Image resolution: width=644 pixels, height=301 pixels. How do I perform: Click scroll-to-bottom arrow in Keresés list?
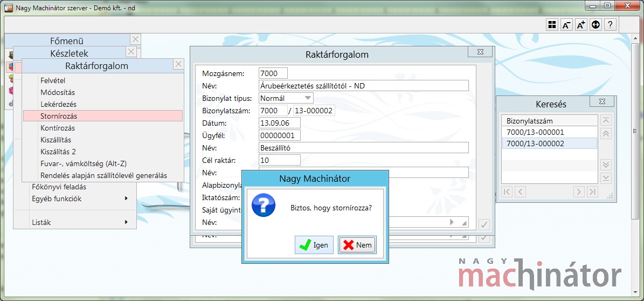pyautogui.click(x=606, y=178)
